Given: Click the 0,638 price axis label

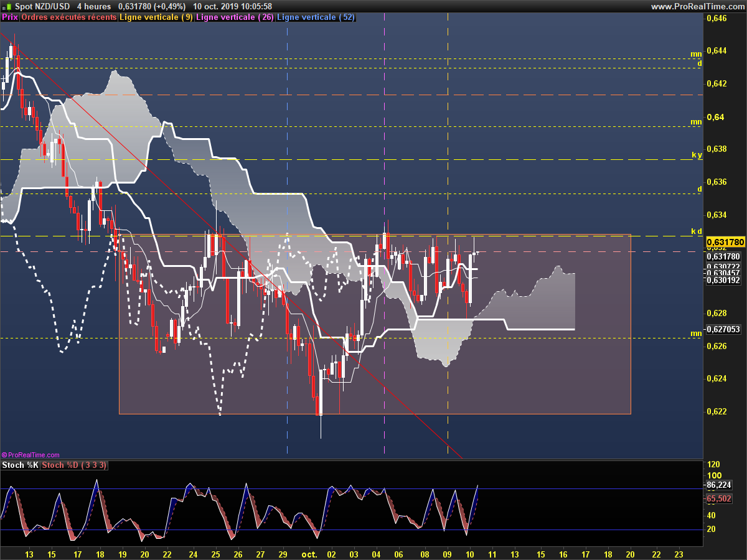Looking at the screenshot, I should 717,149.
